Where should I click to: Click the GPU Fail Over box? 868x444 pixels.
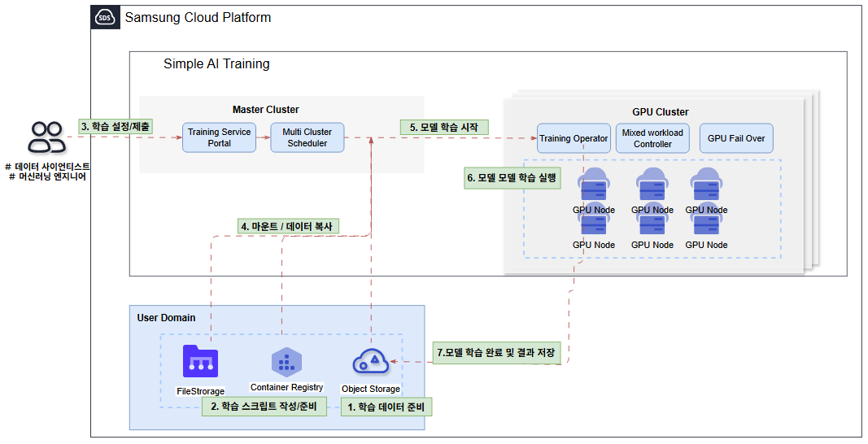tap(736, 138)
